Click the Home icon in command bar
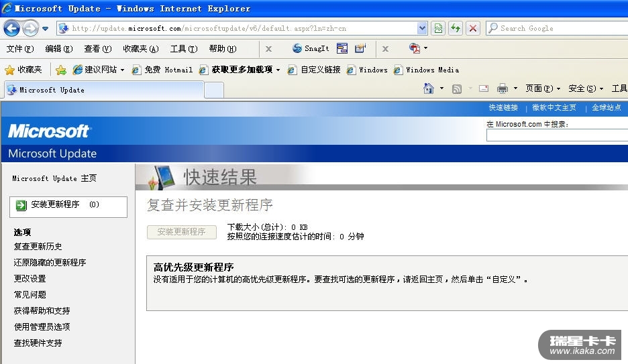628x364 pixels. 429,88
